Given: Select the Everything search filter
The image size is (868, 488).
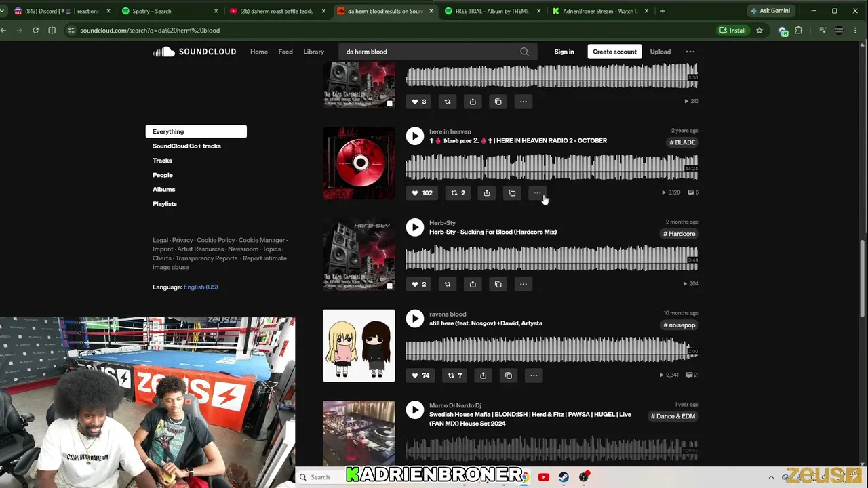Looking at the screenshot, I should coord(196,131).
